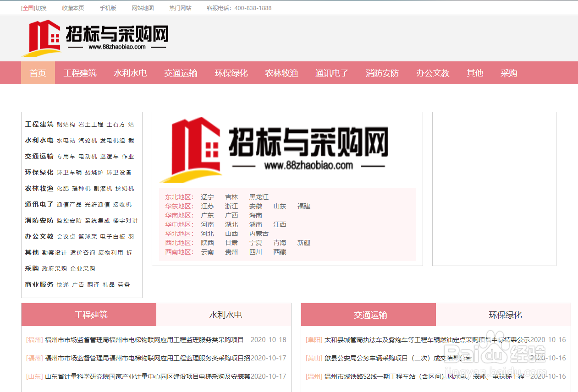This screenshot has width=578, height=392.
Task: Click the [全国]切换 region switch link
Action: coord(34,8)
